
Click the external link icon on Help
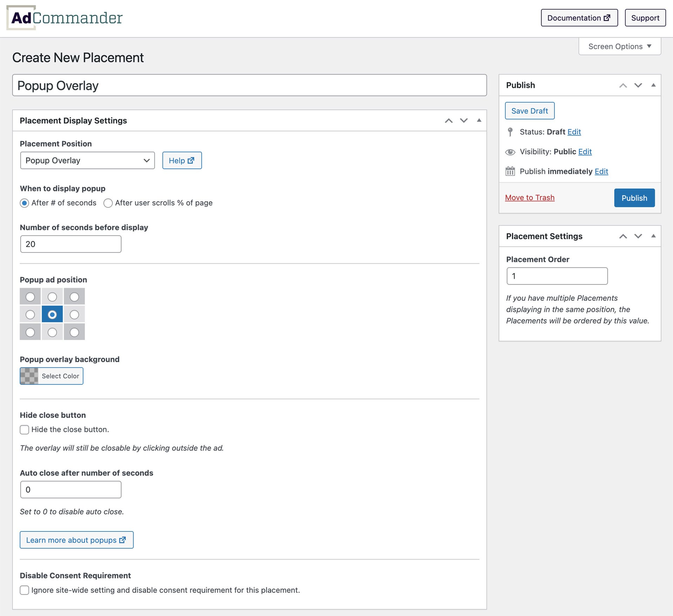click(191, 160)
